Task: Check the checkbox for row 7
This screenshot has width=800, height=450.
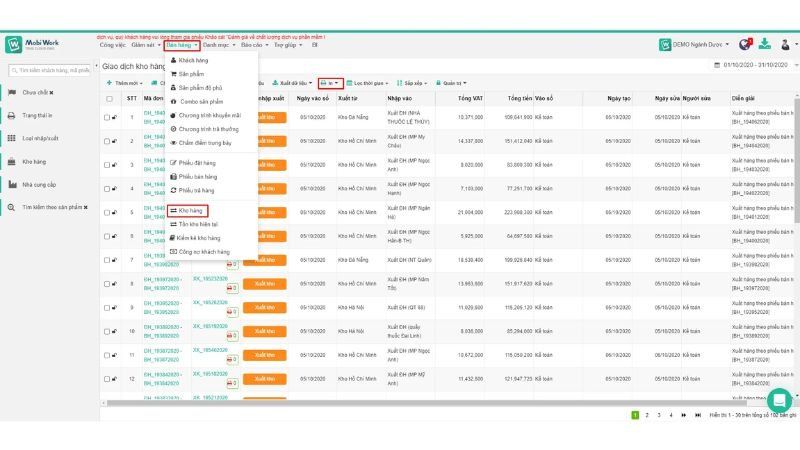Action: (107, 260)
